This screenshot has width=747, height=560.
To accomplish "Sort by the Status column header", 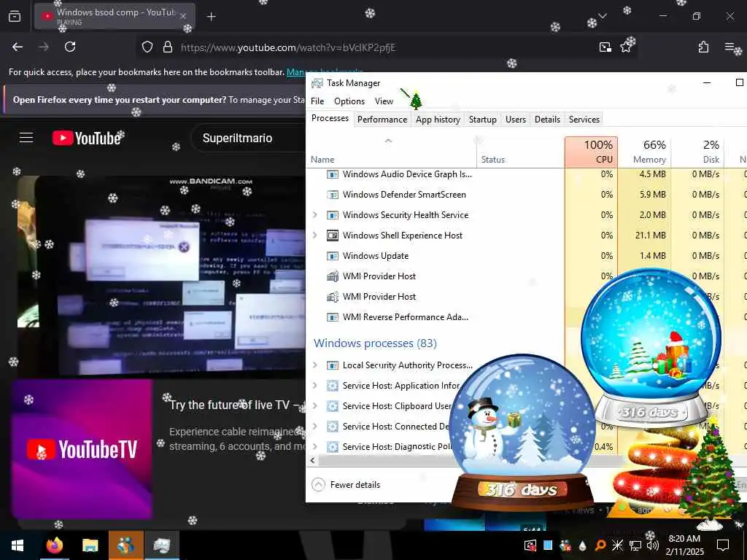I will pyautogui.click(x=520, y=152).
